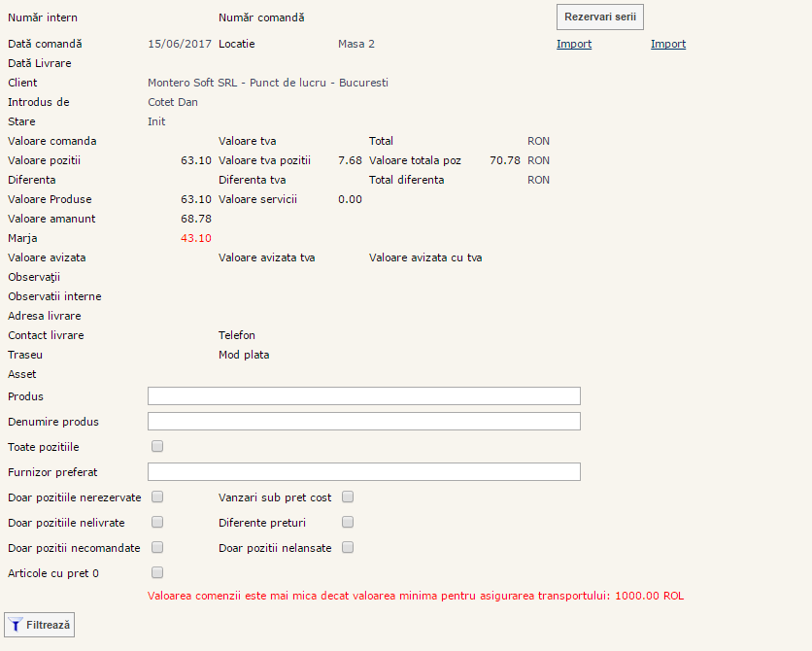The height and width of the screenshot is (651, 812).
Task: Toggle Doar pozitiile nelivrate checkbox
Action: point(157,523)
